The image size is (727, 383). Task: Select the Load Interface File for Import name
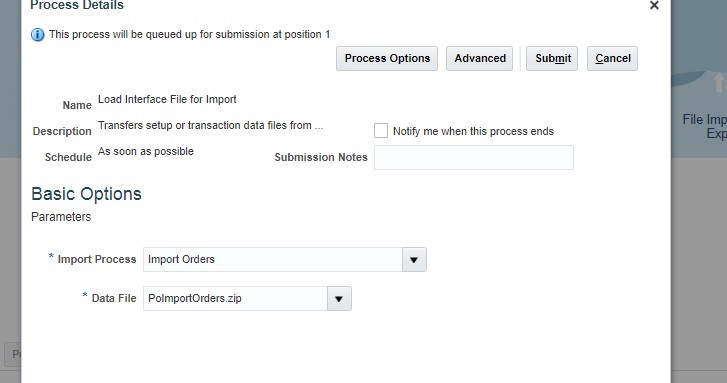(x=167, y=100)
